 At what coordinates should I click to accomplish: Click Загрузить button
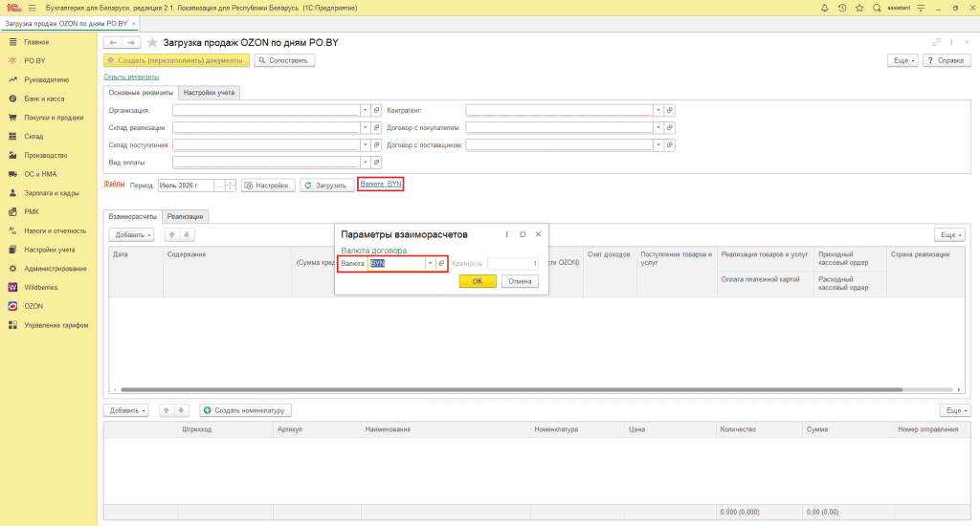[x=325, y=186]
